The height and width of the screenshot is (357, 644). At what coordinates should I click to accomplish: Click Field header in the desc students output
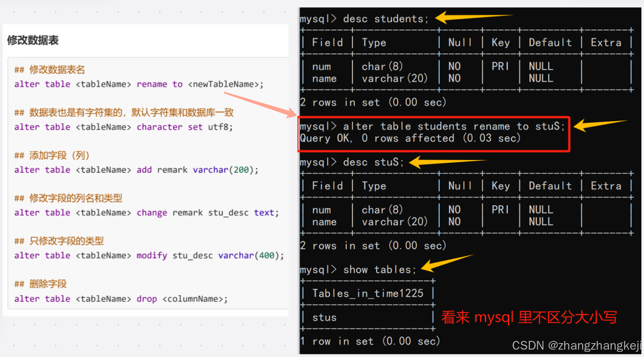click(327, 43)
